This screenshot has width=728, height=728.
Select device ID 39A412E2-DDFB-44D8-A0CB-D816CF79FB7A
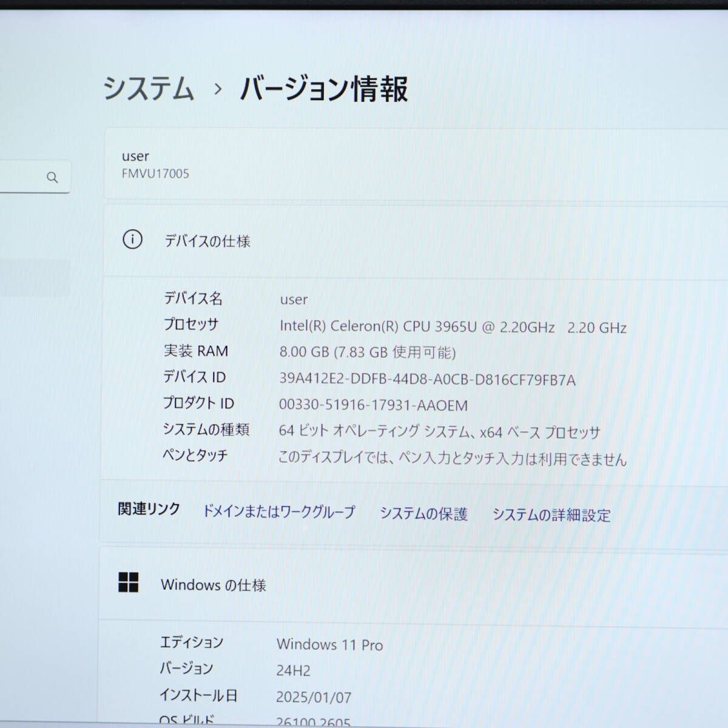click(x=427, y=380)
